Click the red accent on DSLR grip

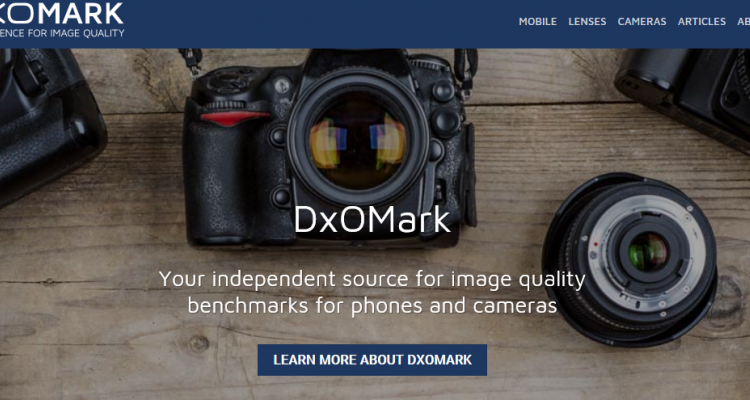[234, 118]
